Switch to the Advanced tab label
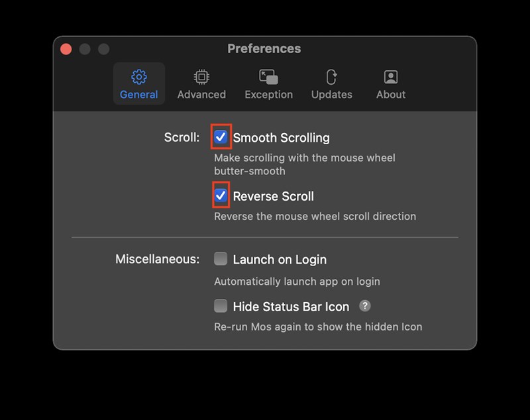The height and width of the screenshot is (420, 530). coord(201,95)
